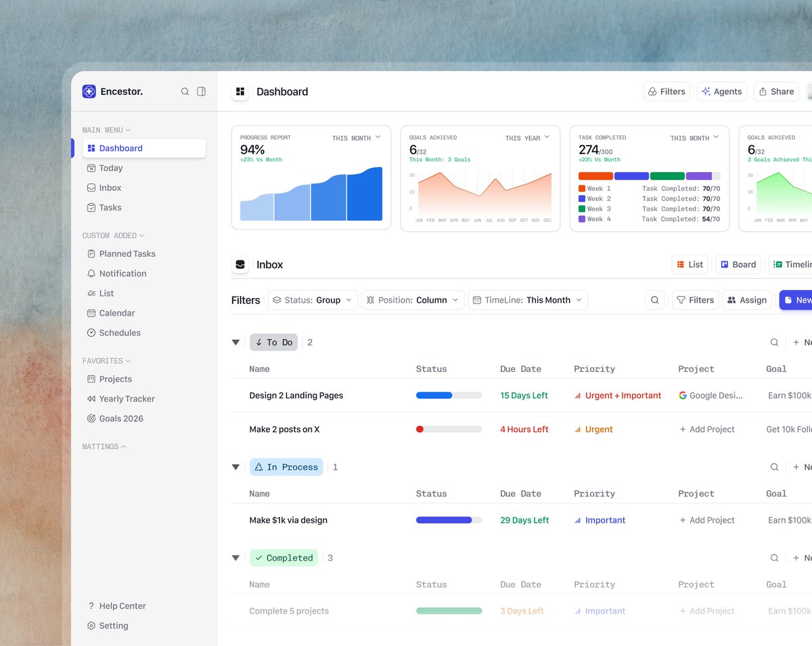Screen dimensions: 812x646
Task: Open Notification in the sidebar
Action: click(x=116, y=274)
